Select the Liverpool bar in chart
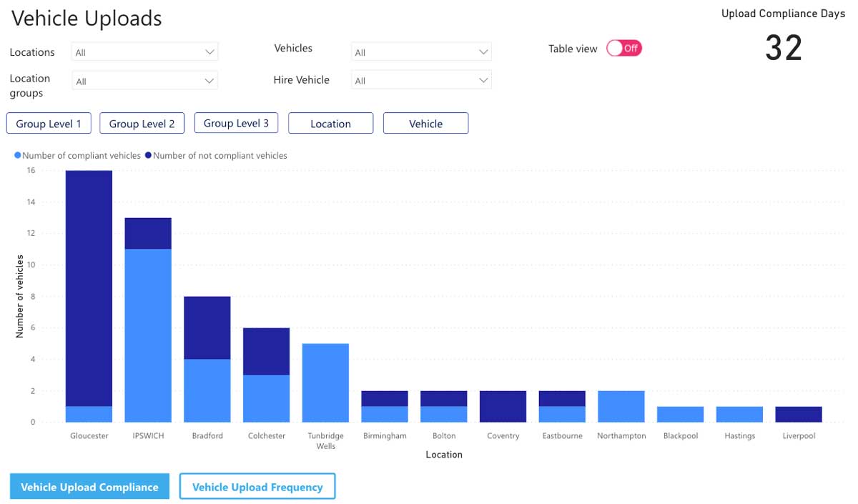This screenshot has width=858, height=504. pyautogui.click(x=798, y=414)
